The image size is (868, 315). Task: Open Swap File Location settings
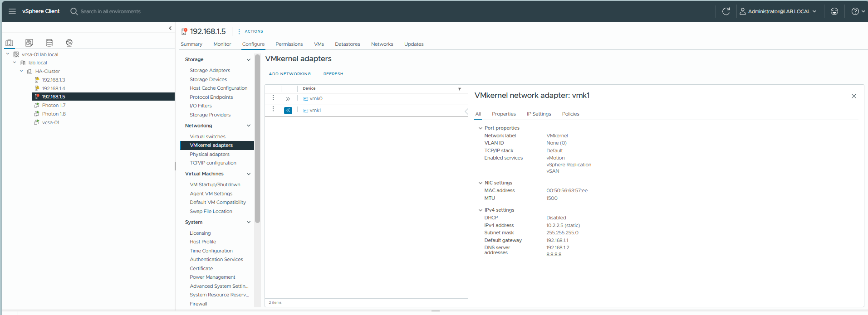pos(211,211)
